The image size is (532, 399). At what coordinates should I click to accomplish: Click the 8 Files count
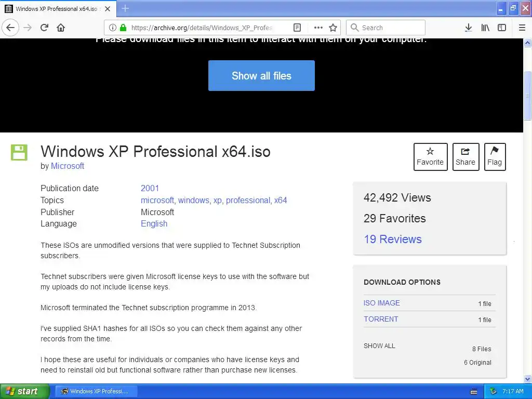click(x=482, y=349)
